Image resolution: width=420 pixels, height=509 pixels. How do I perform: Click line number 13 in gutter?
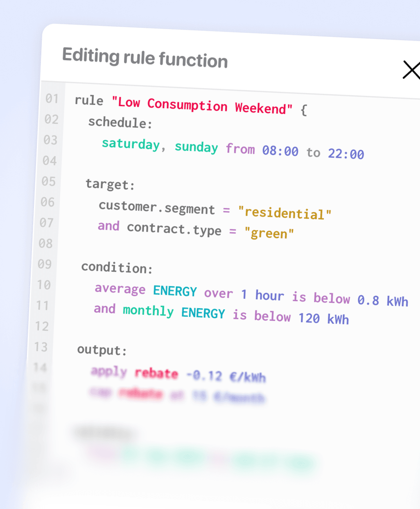pos(41,347)
